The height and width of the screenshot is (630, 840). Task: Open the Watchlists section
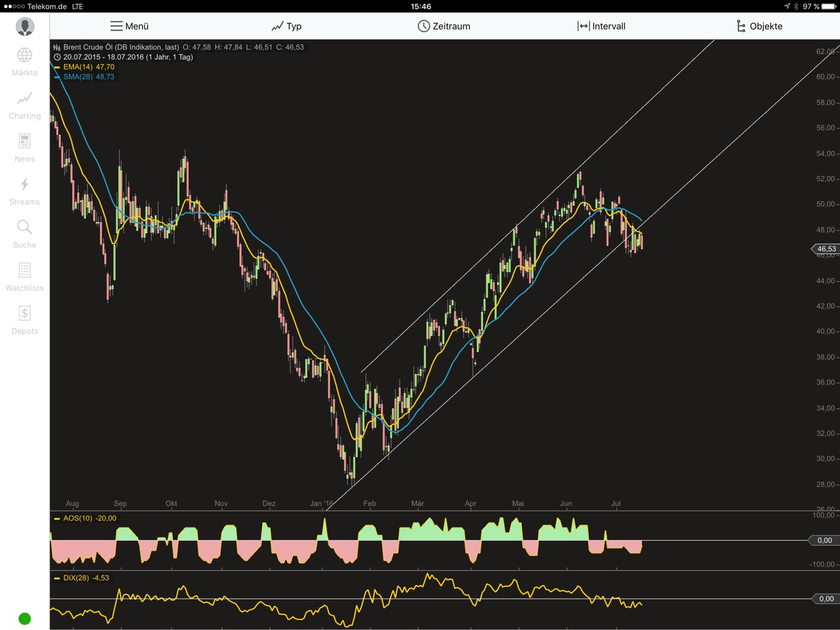[25, 277]
